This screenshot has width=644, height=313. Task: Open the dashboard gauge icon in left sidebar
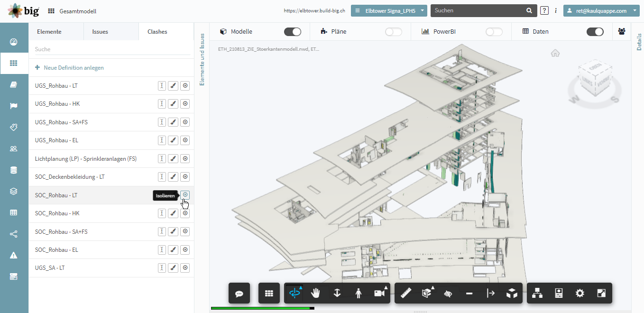14,42
